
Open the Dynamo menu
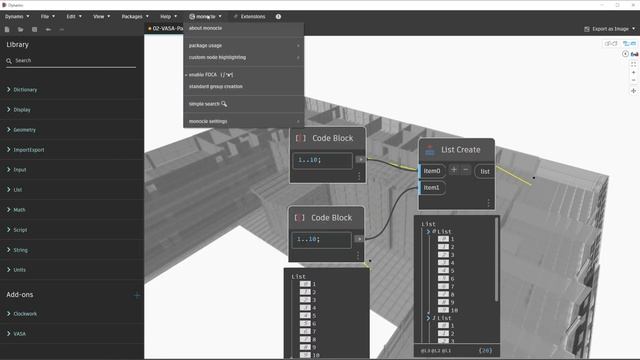coord(17,16)
